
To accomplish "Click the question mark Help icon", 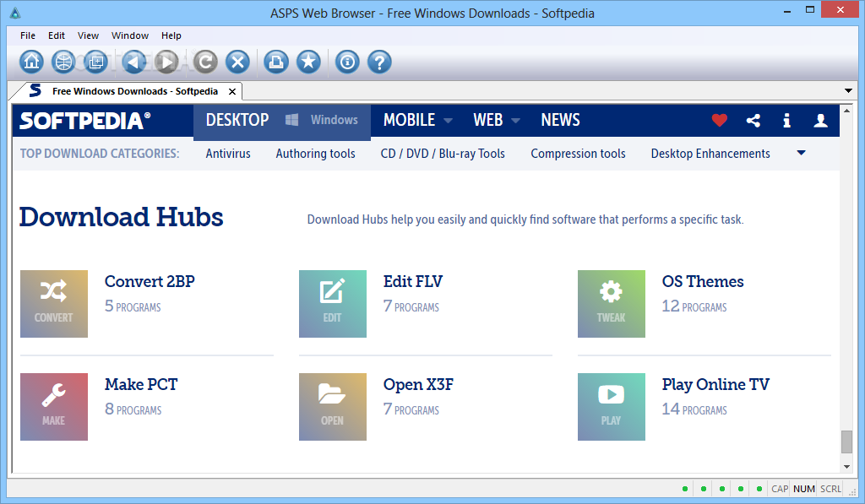I will [379, 62].
